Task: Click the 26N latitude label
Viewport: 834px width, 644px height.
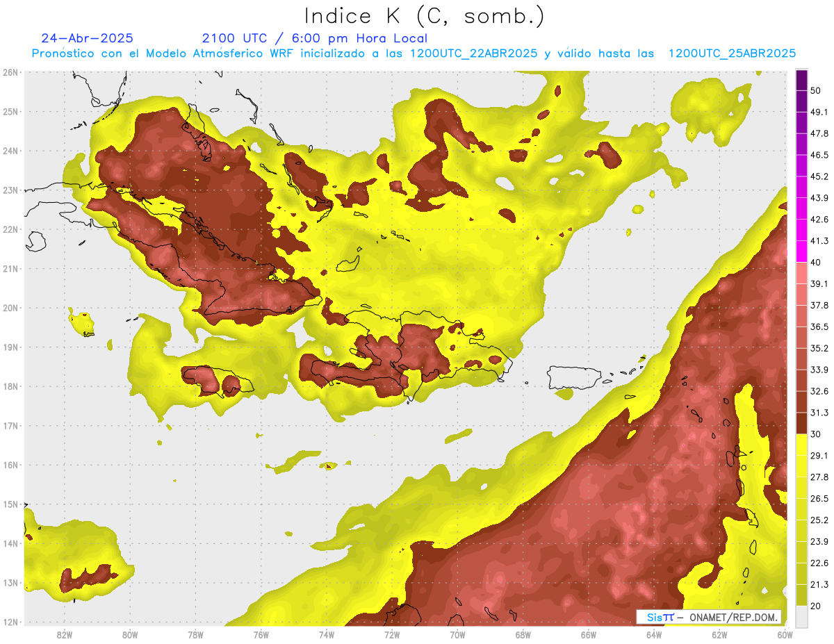Action: point(11,72)
